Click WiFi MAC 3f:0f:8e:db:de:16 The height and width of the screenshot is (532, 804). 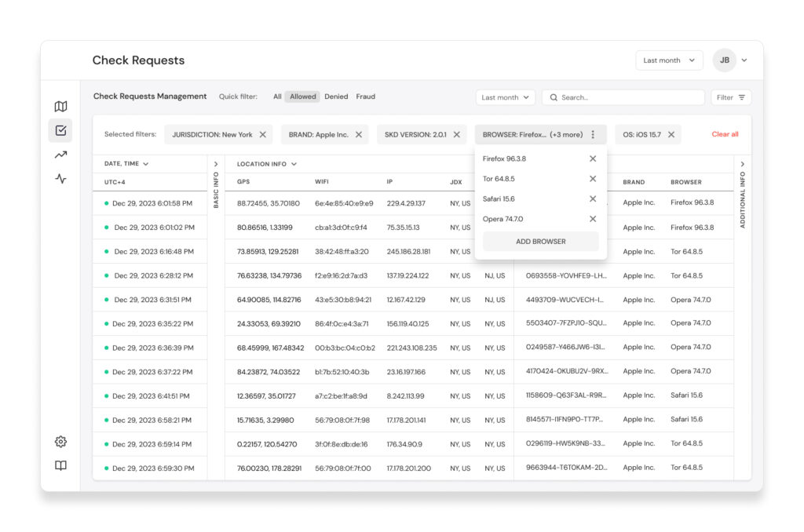click(341, 444)
